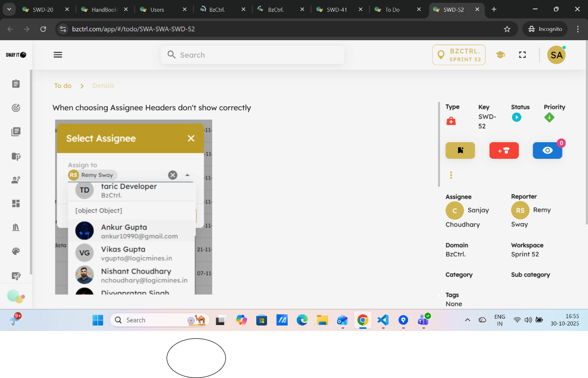This screenshot has width=588, height=378.
Task: Open the clipboard tasks icon in sidebar
Action: tap(16, 84)
